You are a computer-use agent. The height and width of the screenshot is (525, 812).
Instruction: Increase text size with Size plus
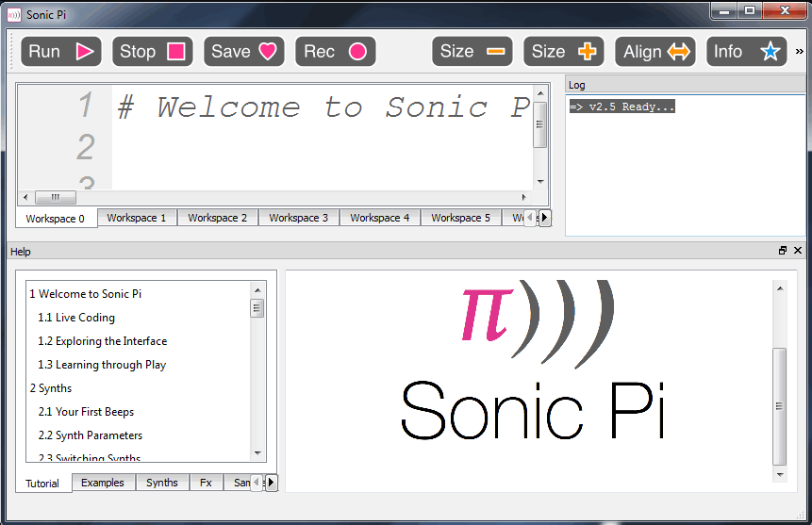[564, 51]
